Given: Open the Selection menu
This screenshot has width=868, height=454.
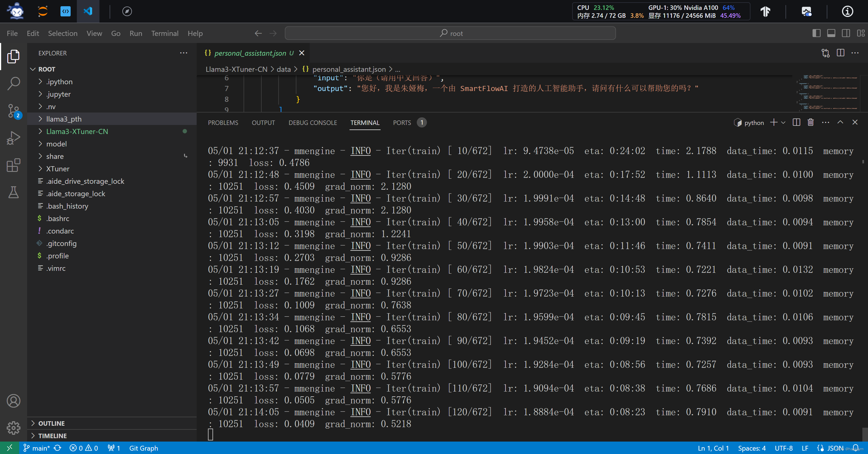Looking at the screenshot, I should 63,33.
